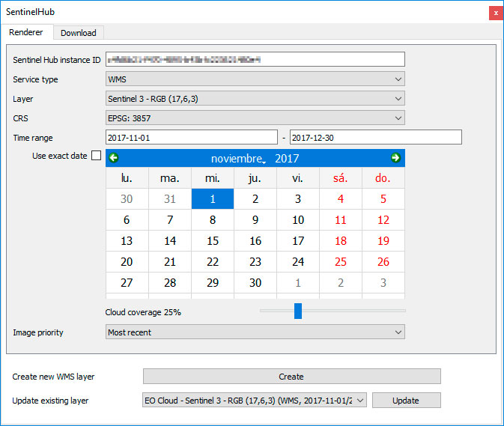Click the end date field 2017-12-30
The height and width of the screenshot is (426, 504).
[x=376, y=138]
